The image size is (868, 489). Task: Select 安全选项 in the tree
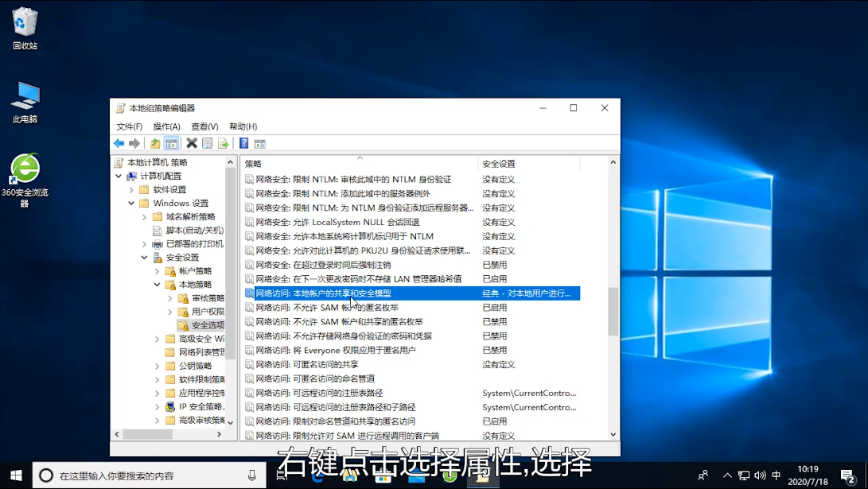click(207, 325)
